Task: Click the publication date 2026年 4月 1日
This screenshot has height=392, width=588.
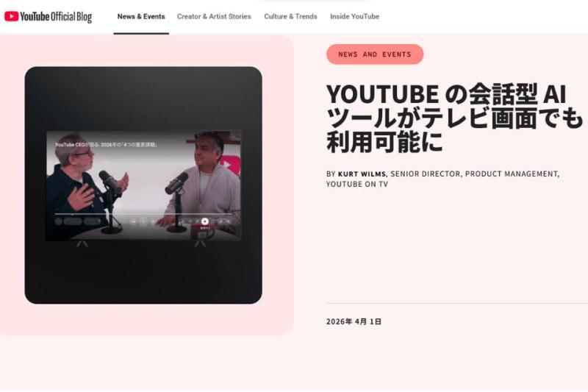Action: pos(354,321)
